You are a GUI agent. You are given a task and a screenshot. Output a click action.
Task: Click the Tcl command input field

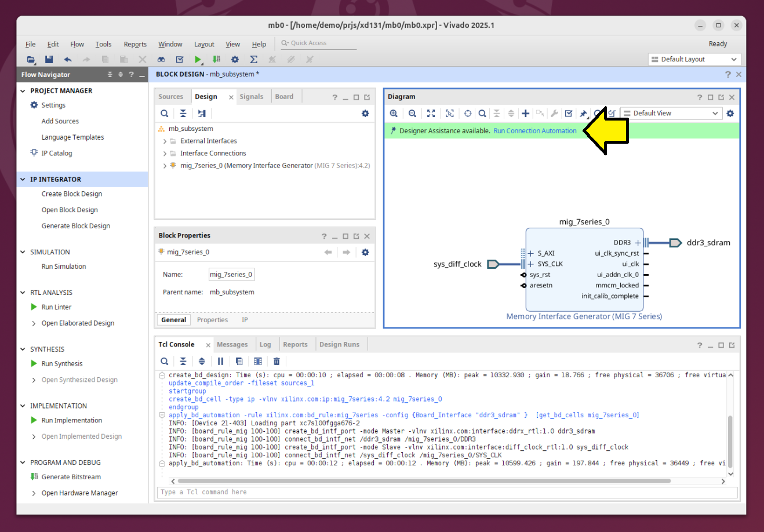coord(446,492)
